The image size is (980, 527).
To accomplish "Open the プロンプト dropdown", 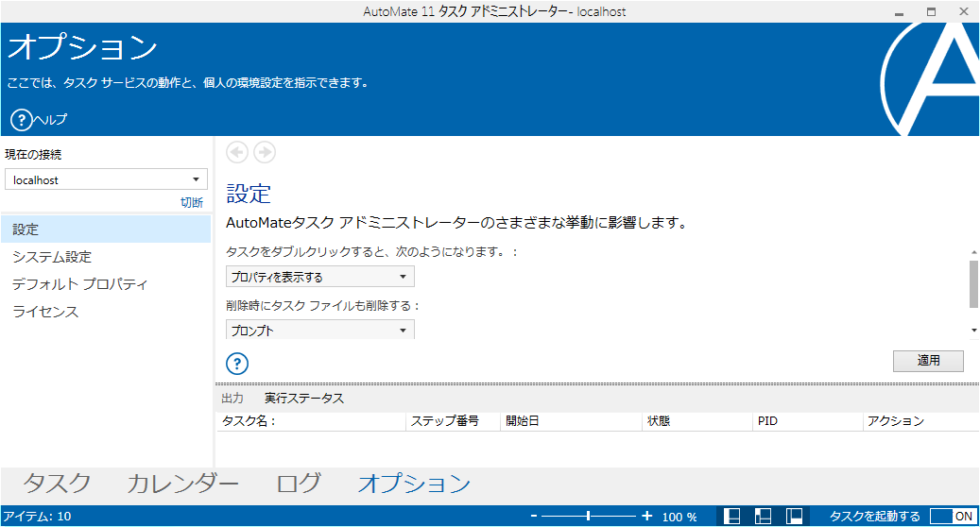I will pyautogui.click(x=320, y=330).
